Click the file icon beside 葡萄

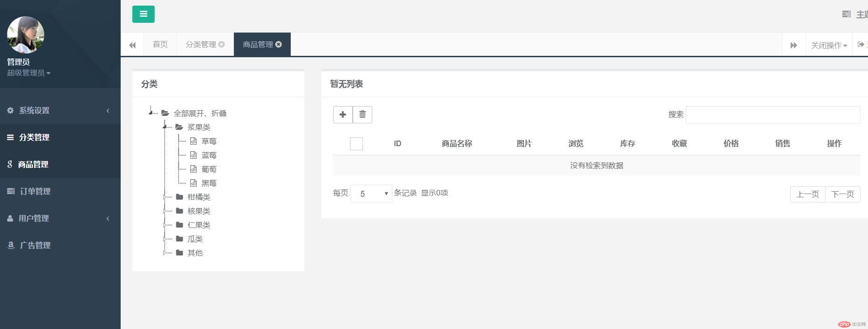[193, 169]
